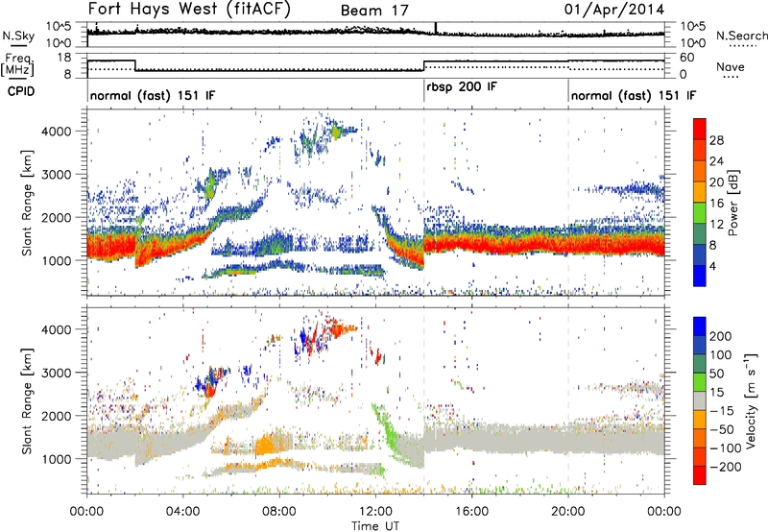Click the '2000' range tick in the velocity panel
Viewport: 768px width, 532px height.
(56, 416)
